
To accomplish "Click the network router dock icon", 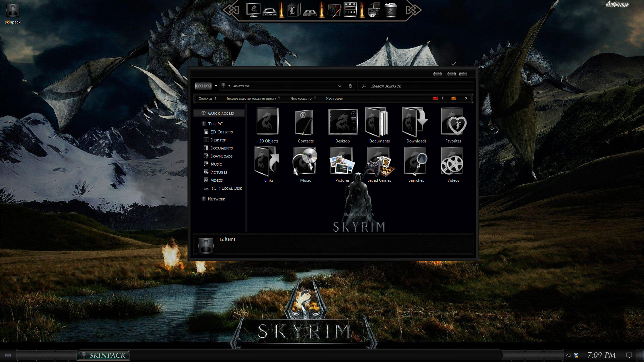I will coord(269,12).
